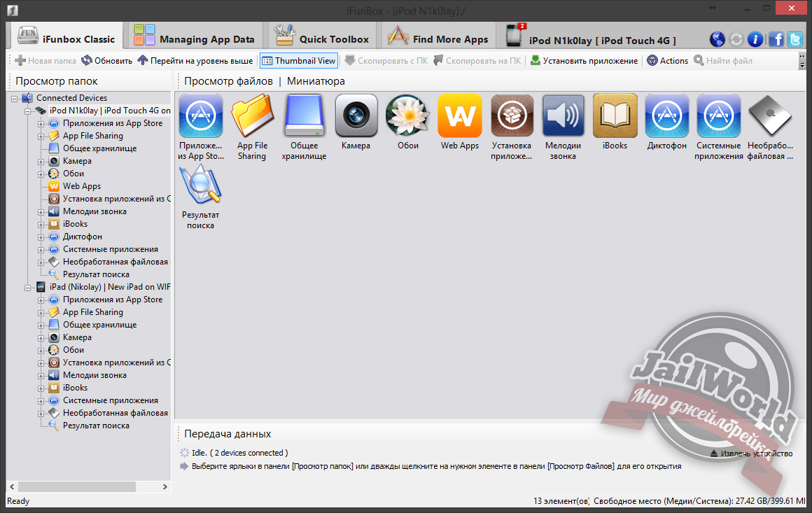Click Установить приложение toolbar button
812x513 pixels.
(x=584, y=61)
